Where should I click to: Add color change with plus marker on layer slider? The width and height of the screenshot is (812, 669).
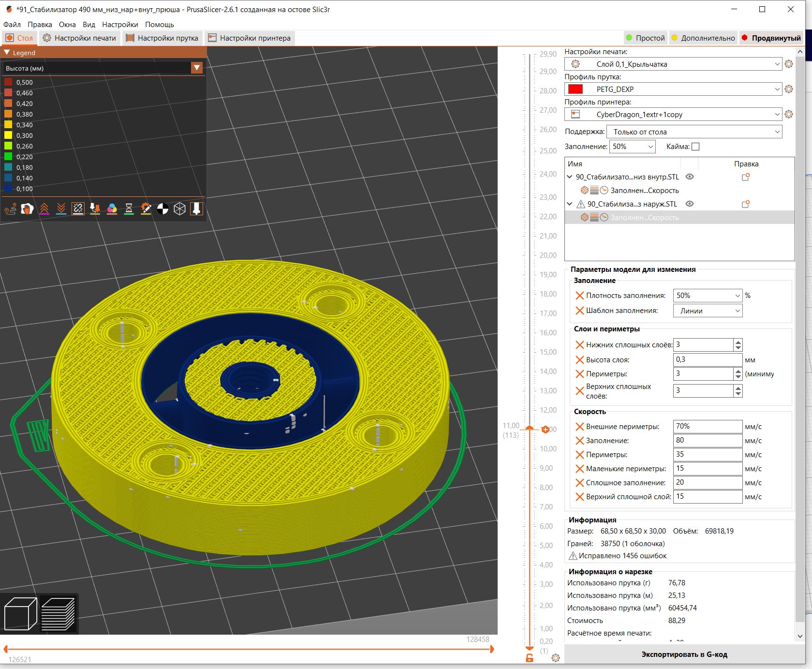pos(546,430)
